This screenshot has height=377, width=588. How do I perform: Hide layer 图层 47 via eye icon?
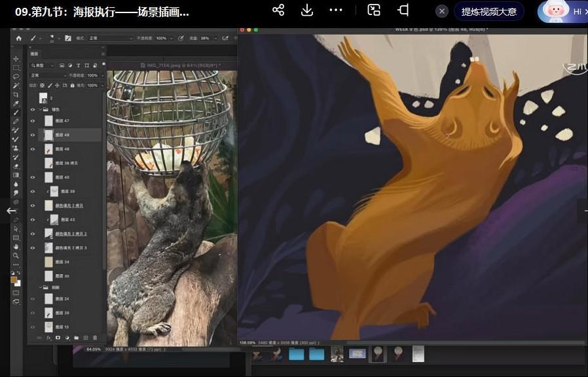tap(33, 121)
